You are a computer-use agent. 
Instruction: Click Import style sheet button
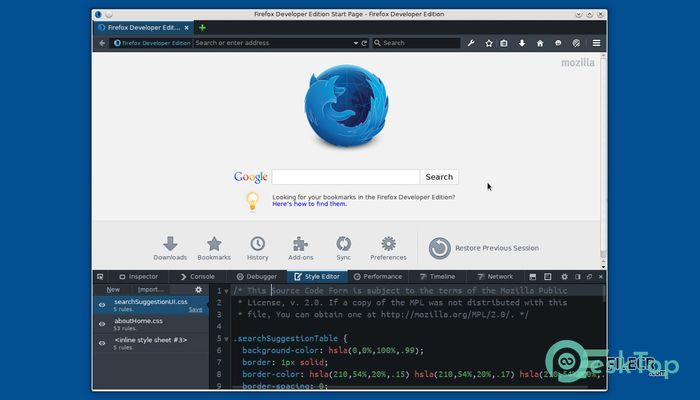point(151,290)
